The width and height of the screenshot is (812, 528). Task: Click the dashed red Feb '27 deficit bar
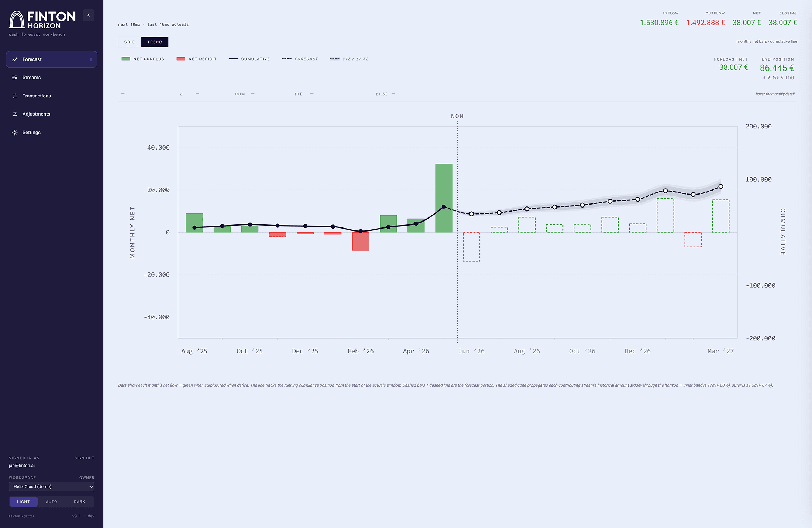693,240
